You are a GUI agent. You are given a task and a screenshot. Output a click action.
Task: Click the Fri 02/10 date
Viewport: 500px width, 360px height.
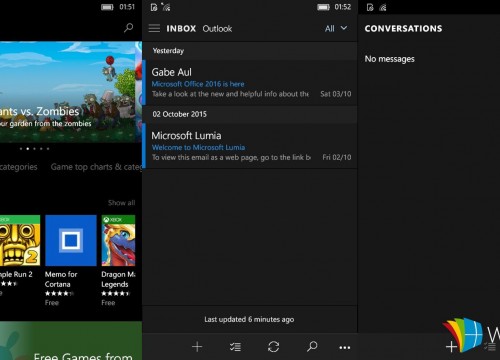click(337, 157)
